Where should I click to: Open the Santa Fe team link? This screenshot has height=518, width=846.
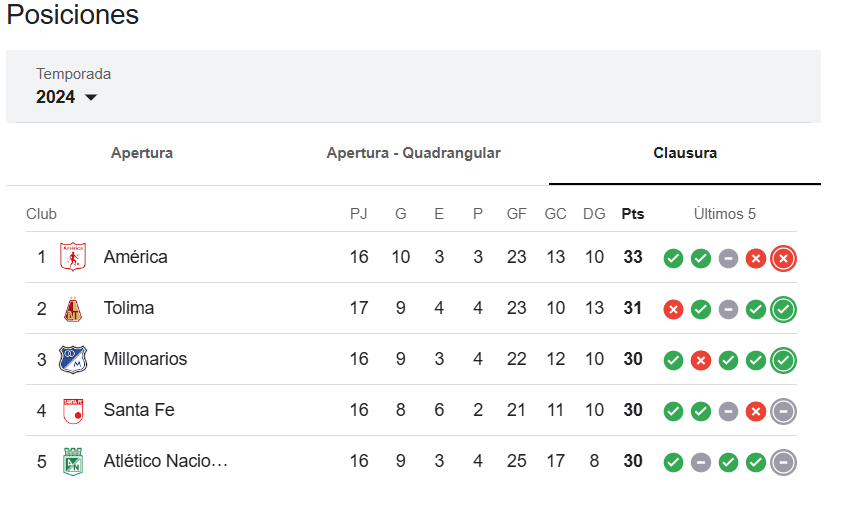[x=139, y=410]
